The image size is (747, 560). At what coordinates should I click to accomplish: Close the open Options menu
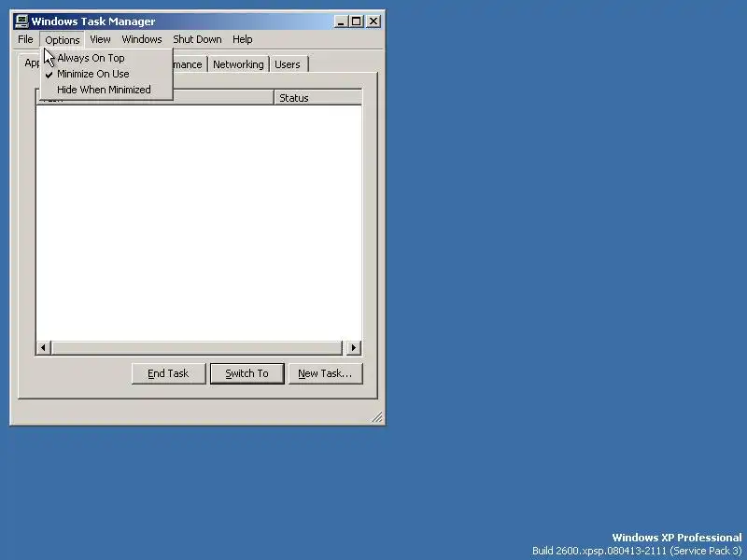click(x=62, y=39)
